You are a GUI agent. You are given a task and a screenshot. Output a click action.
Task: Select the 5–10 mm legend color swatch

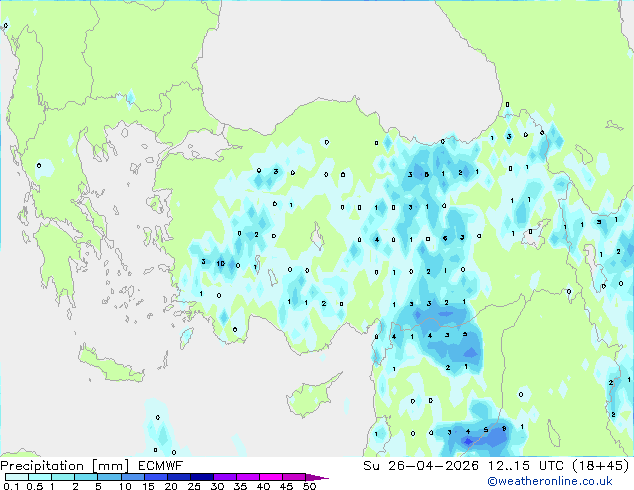pos(109,477)
